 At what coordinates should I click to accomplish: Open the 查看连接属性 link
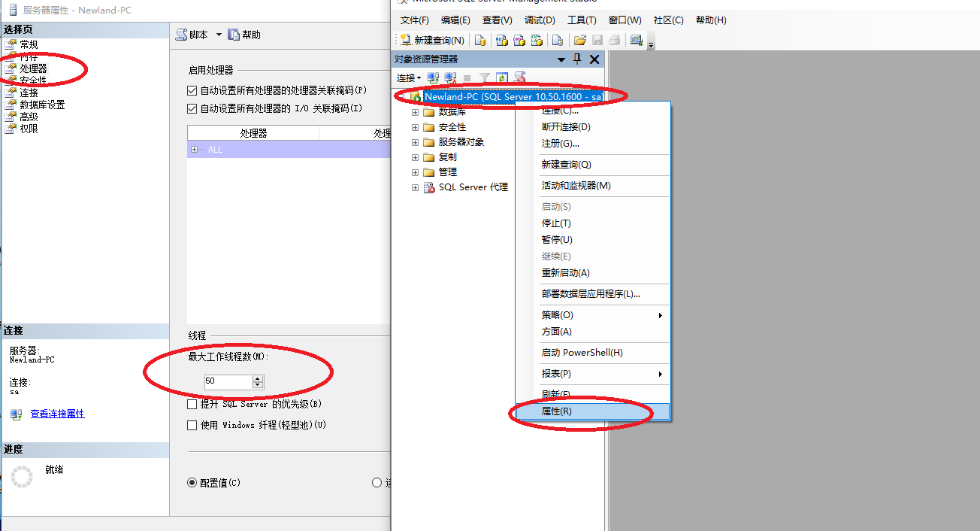(x=57, y=414)
